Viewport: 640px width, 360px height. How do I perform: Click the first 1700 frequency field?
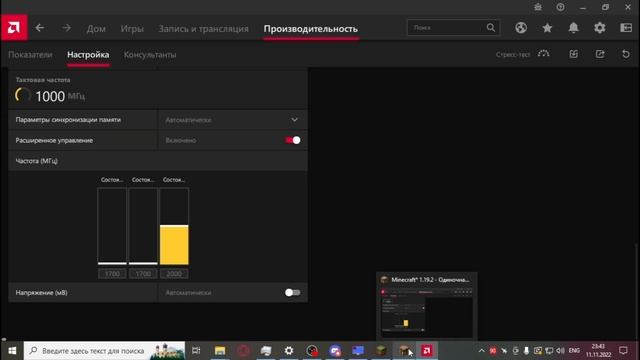(x=112, y=273)
